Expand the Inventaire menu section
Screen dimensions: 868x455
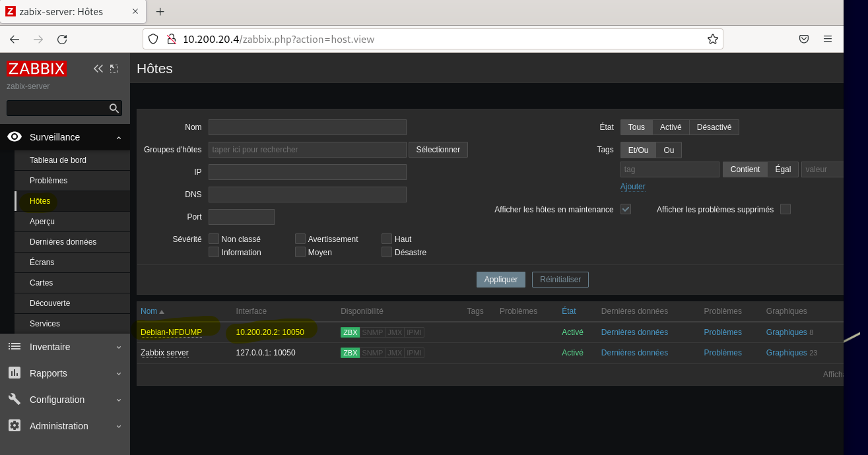pos(65,347)
